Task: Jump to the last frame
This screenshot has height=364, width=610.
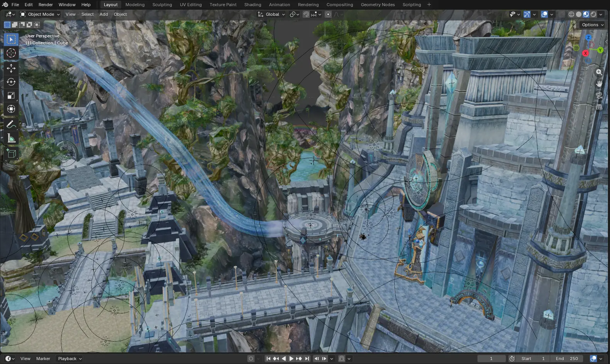Action: tap(307, 359)
